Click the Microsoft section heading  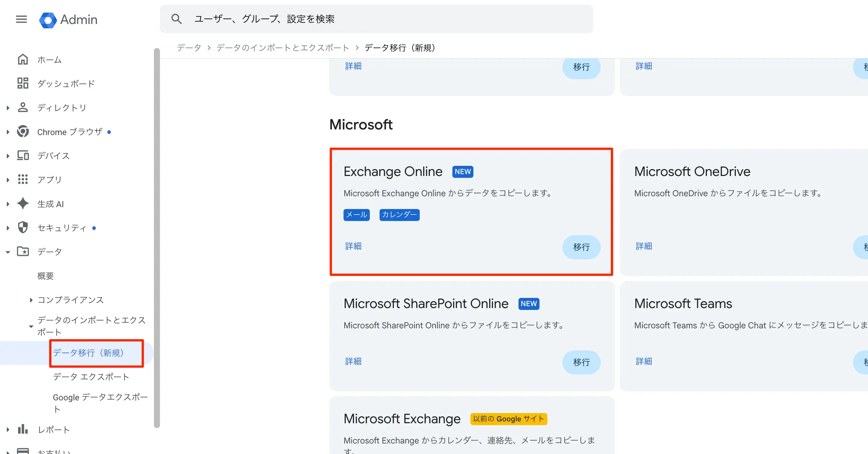[x=361, y=125]
